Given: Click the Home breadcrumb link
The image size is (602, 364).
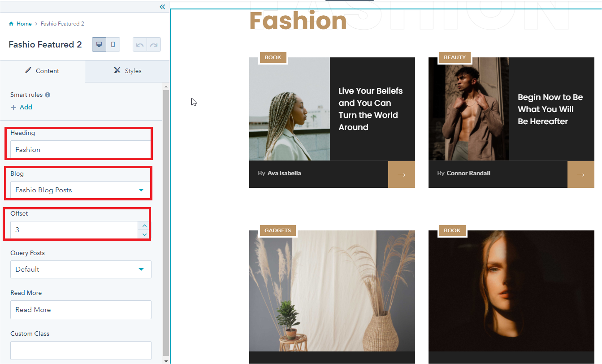Looking at the screenshot, I should click(x=24, y=24).
